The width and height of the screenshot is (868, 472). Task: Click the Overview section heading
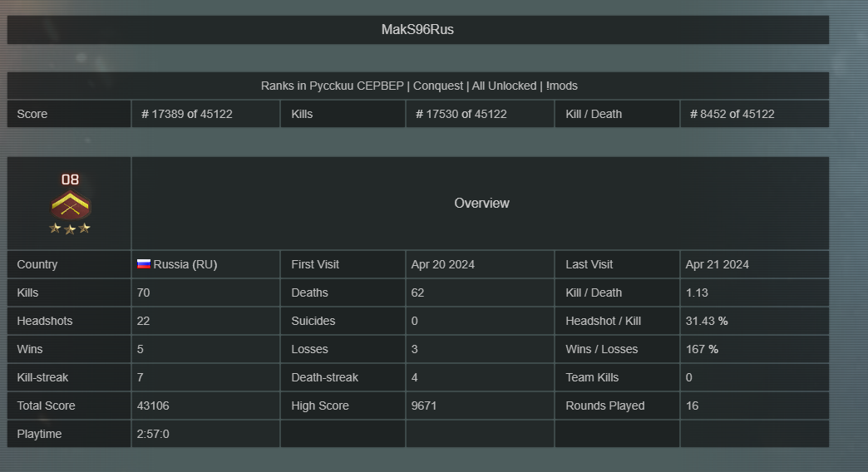(481, 203)
